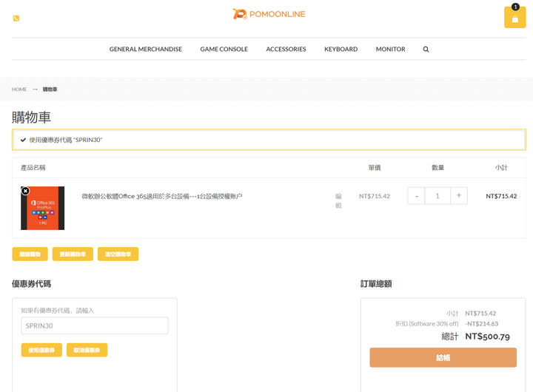This screenshot has width=533, height=392.
Task: Click the 產品名稱 column header
Action: (x=33, y=168)
